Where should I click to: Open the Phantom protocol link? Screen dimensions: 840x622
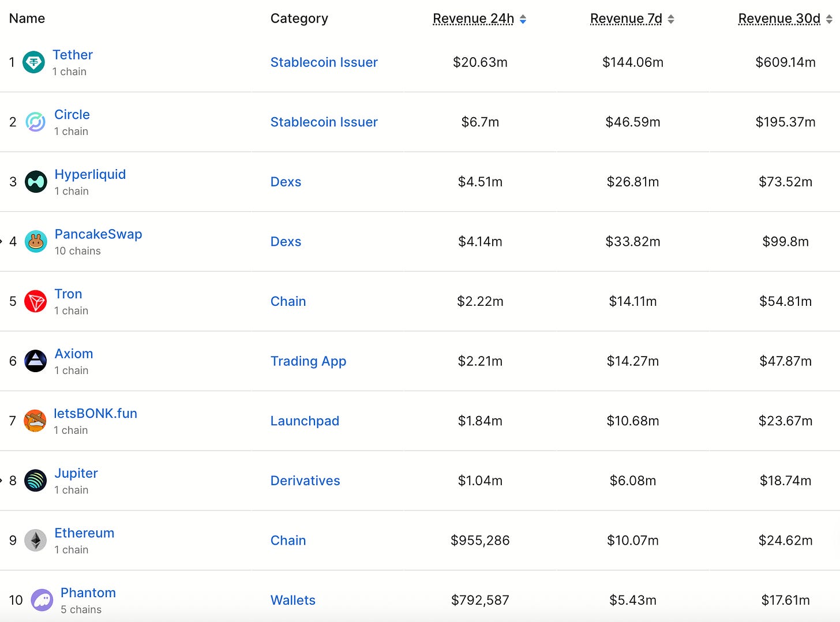[x=88, y=593]
